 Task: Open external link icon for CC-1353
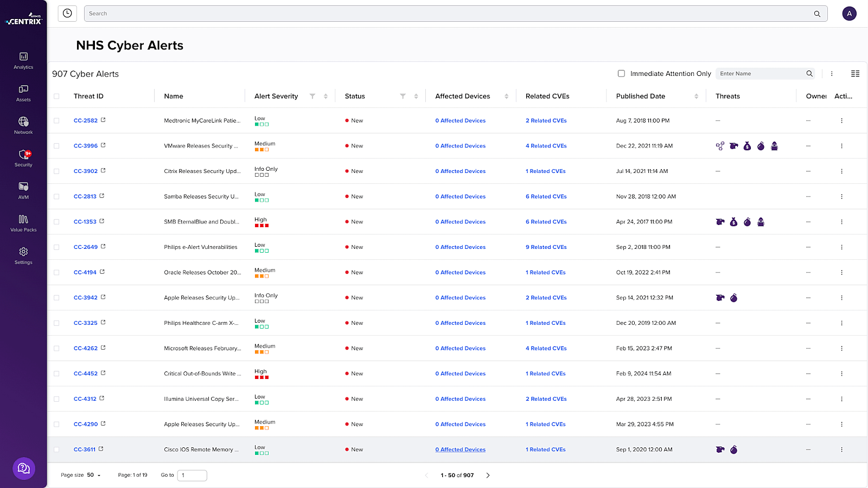point(102,221)
